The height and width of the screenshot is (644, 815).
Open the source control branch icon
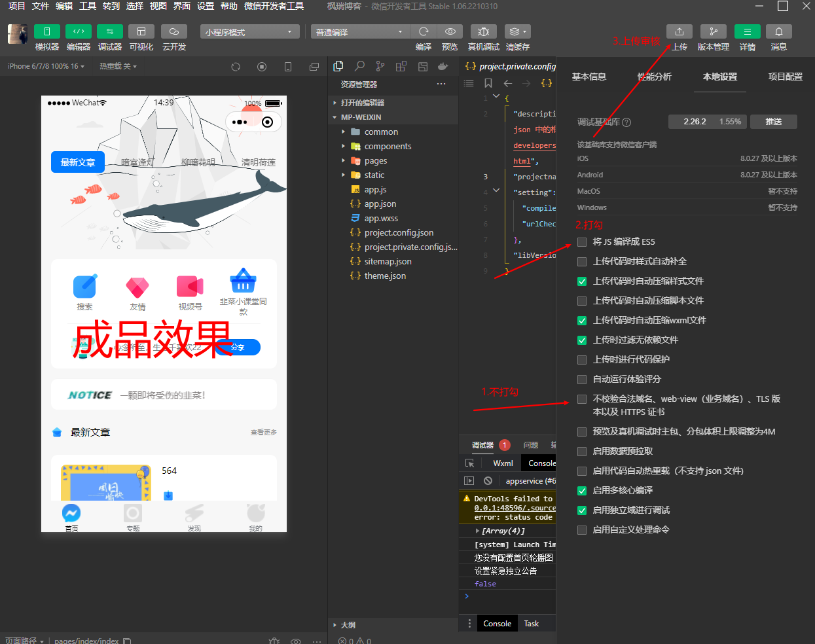click(380, 66)
